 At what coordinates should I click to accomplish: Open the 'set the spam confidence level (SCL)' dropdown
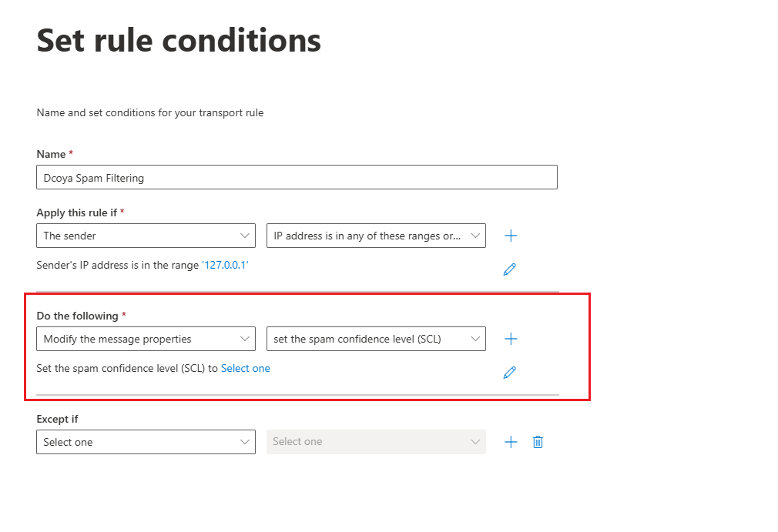pos(376,339)
